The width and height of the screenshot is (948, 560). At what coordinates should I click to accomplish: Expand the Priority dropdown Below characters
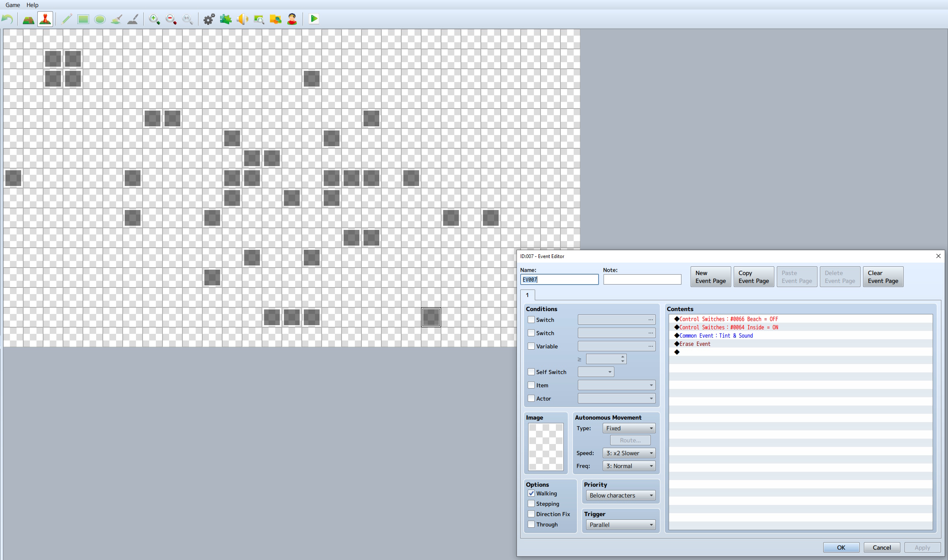click(621, 495)
